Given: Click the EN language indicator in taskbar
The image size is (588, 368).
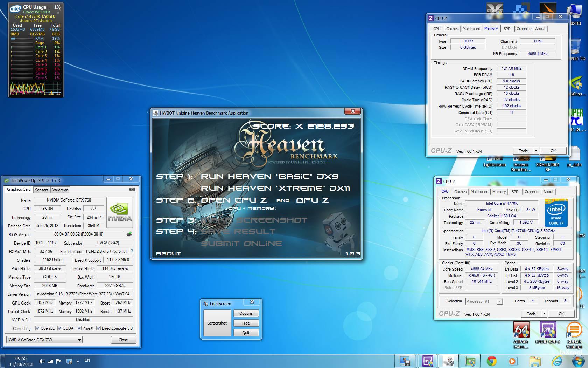Looking at the screenshot, I should 87,360.
